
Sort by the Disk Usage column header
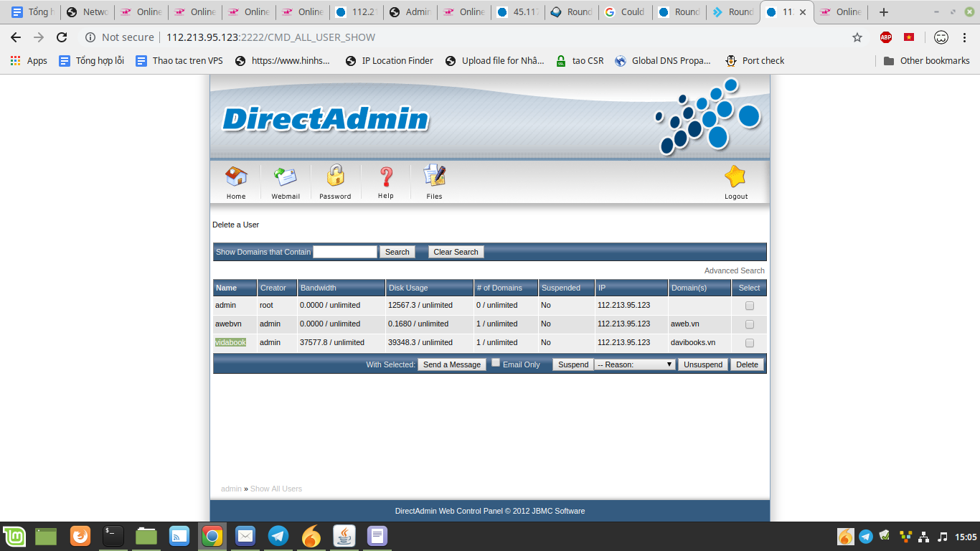[x=408, y=288]
